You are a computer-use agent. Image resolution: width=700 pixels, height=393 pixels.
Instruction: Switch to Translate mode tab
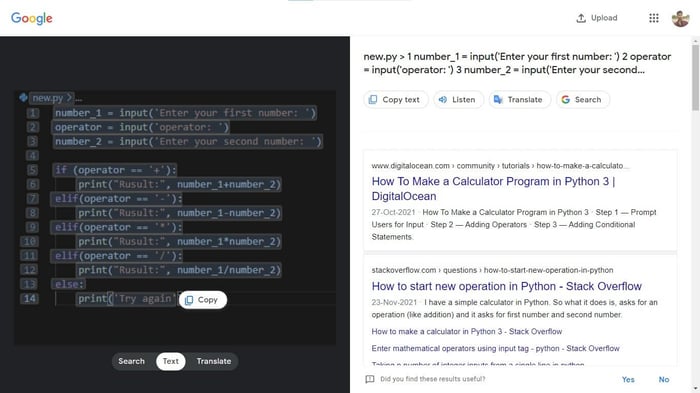214,361
